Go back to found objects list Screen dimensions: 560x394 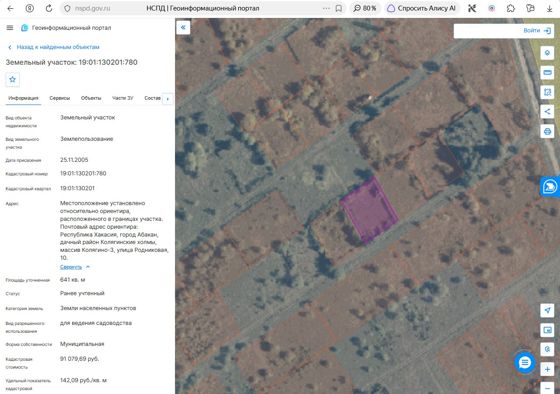point(54,47)
